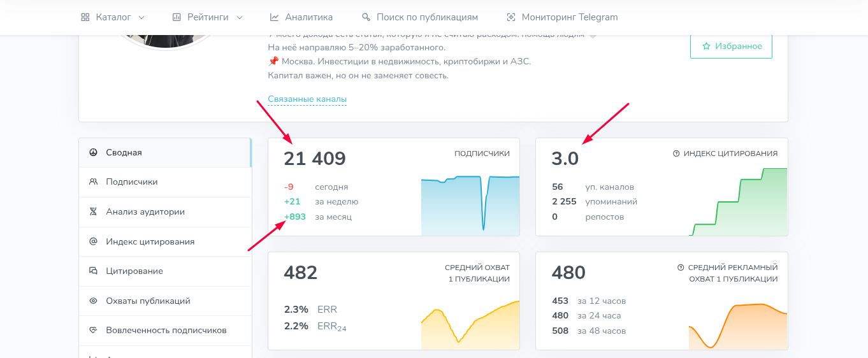Click the 480 за 24 часа row
868x358 pixels.
pos(586,315)
